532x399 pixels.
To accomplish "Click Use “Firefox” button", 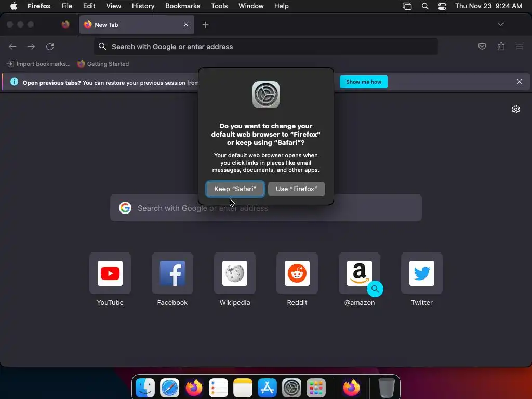I will tap(297, 189).
